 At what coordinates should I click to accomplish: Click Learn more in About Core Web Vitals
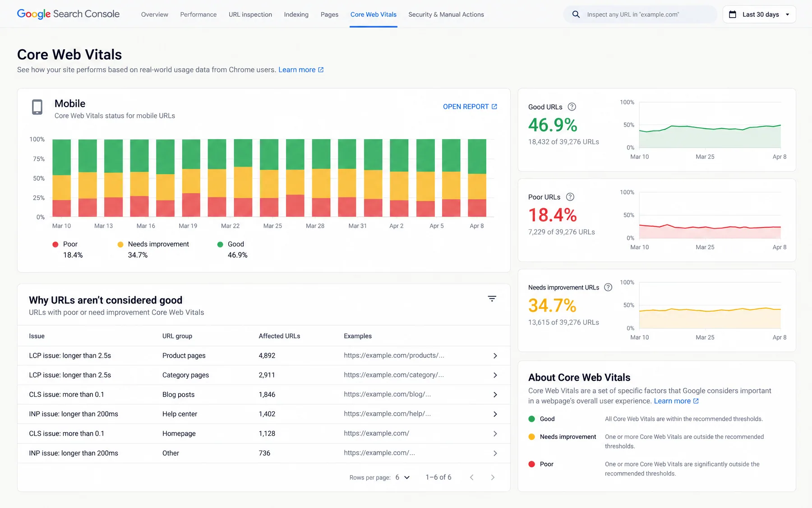coord(672,401)
